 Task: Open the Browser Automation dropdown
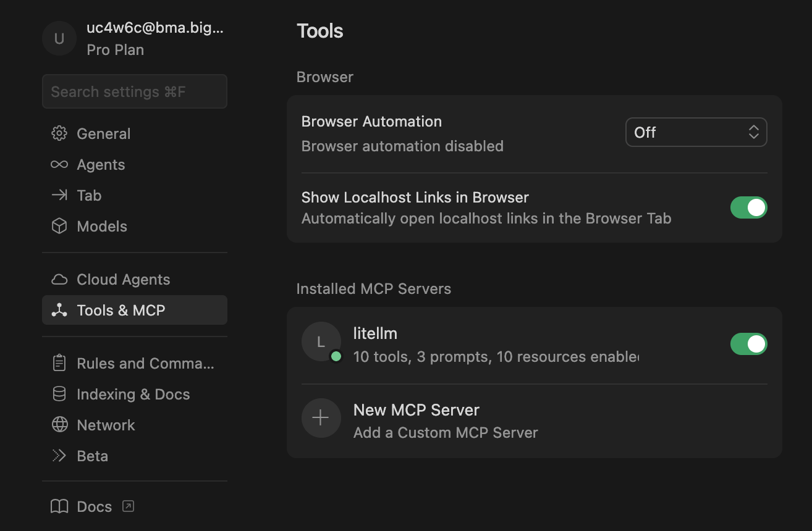tap(696, 132)
